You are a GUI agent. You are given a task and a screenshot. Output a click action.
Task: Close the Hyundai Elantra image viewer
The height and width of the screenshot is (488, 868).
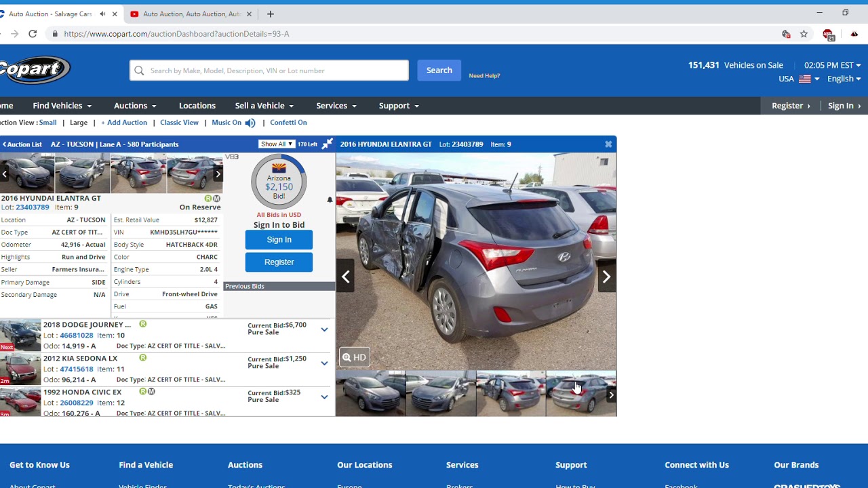(x=608, y=144)
